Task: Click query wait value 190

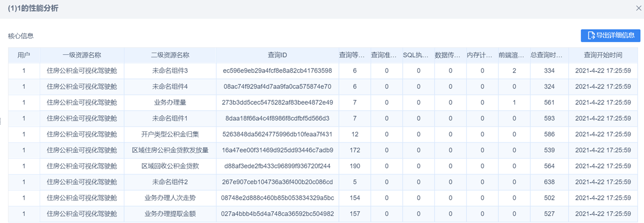Action: 355,166
